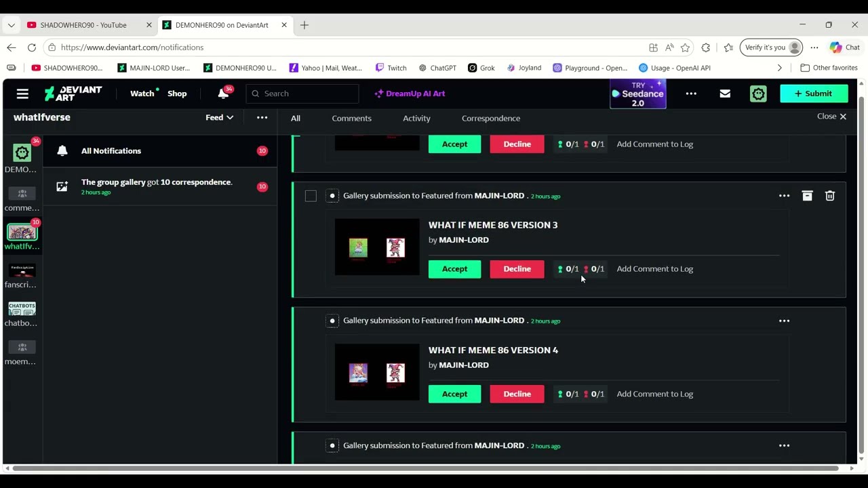Open browser settings and more menu
This screenshot has height=488, width=868.
814,47
